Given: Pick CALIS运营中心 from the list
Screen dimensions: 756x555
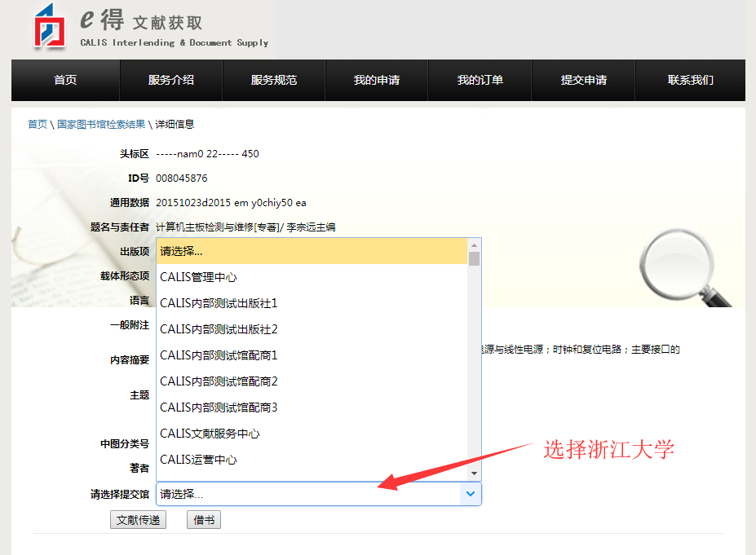Looking at the screenshot, I should 312,459.
